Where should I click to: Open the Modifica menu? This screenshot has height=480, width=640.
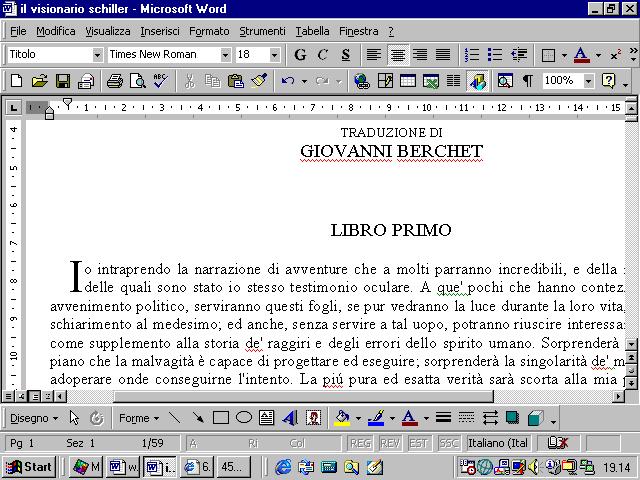[56, 31]
